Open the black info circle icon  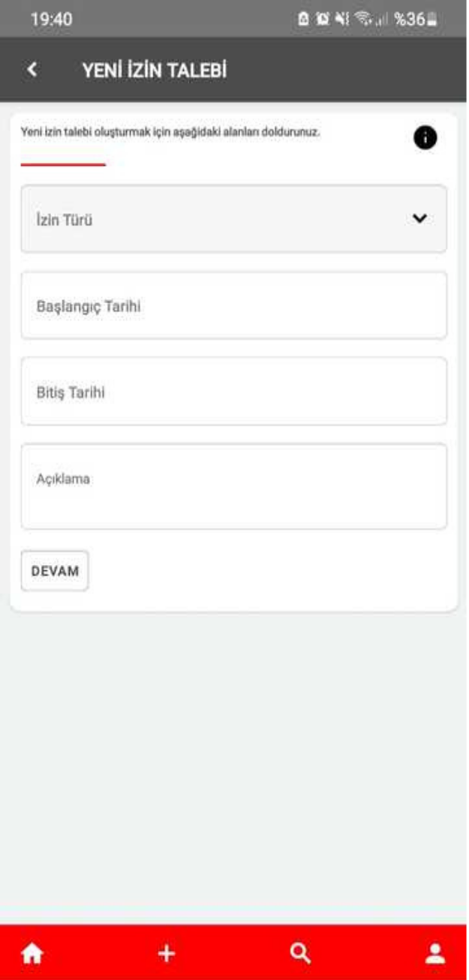[x=425, y=137]
